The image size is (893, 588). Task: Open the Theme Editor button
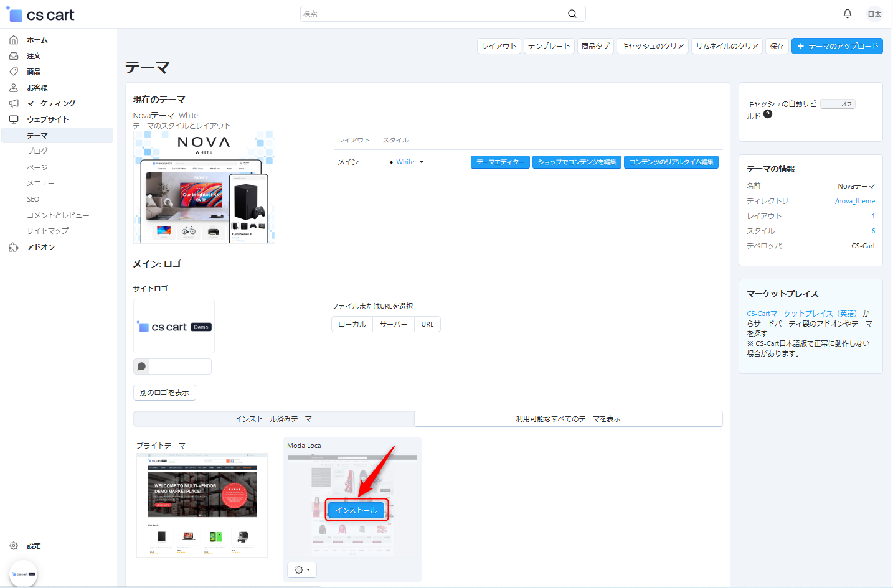click(x=500, y=162)
